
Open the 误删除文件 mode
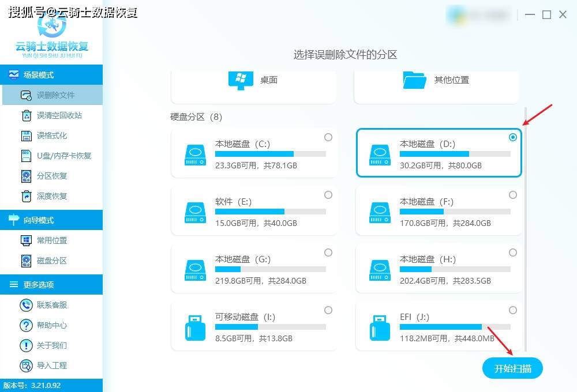pyautogui.click(x=53, y=95)
